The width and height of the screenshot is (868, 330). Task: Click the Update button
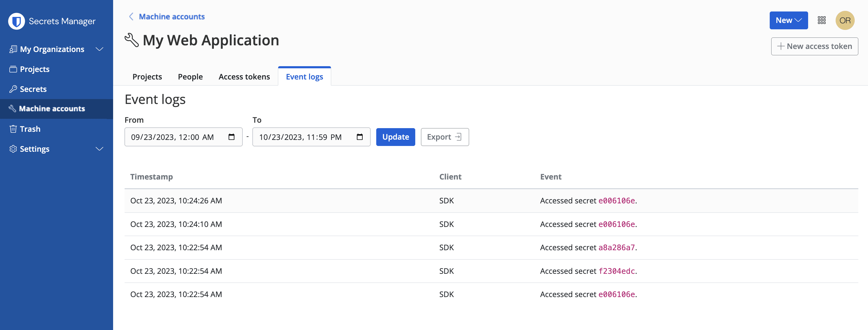pyautogui.click(x=396, y=137)
